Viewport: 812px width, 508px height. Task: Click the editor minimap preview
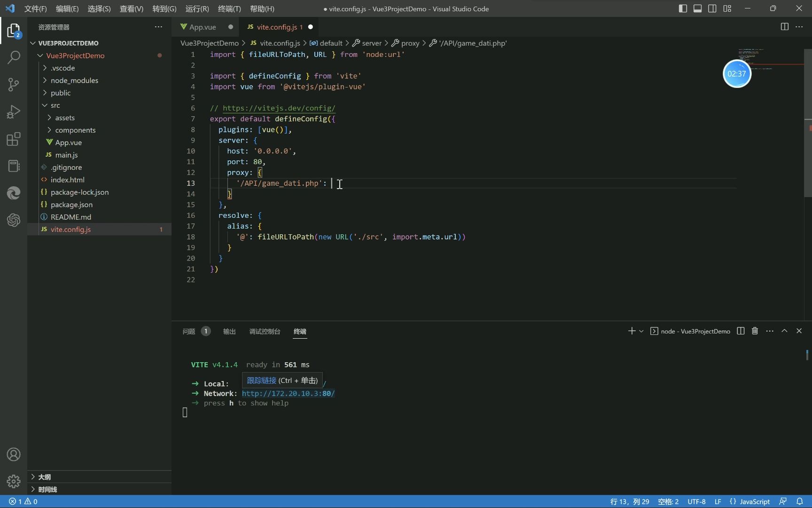771,59
